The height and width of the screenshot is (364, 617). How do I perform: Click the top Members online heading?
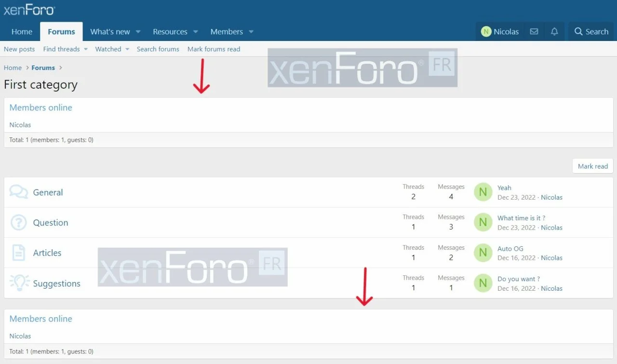click(41, 108)
